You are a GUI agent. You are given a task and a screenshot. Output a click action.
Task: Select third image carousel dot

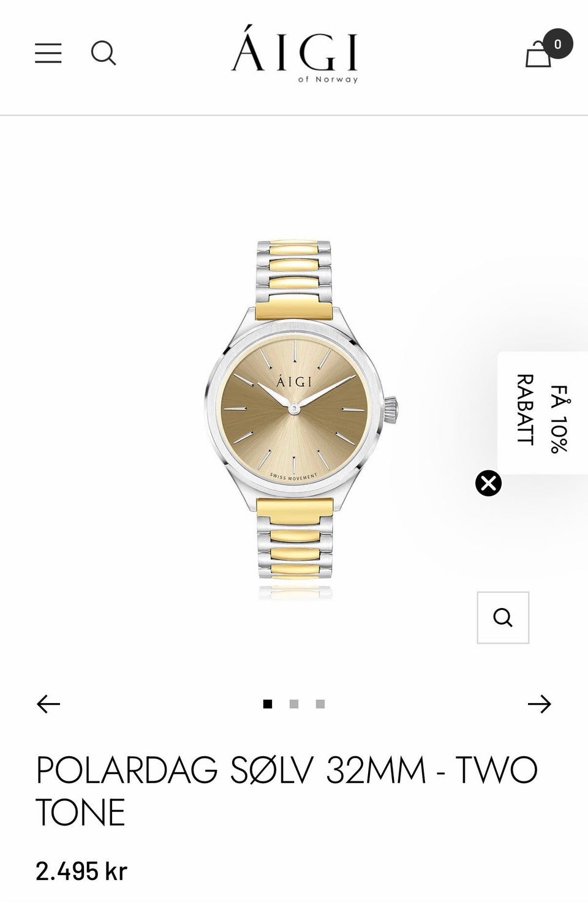[x=320, y=704]
